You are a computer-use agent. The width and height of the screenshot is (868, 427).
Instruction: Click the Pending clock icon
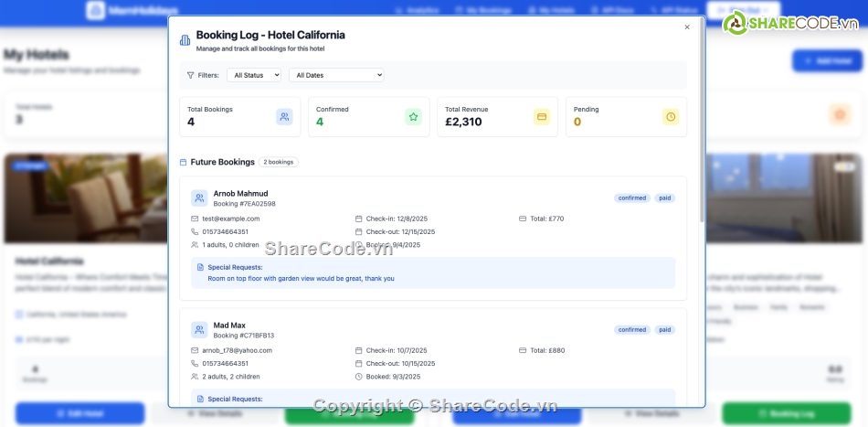[671, 117]
